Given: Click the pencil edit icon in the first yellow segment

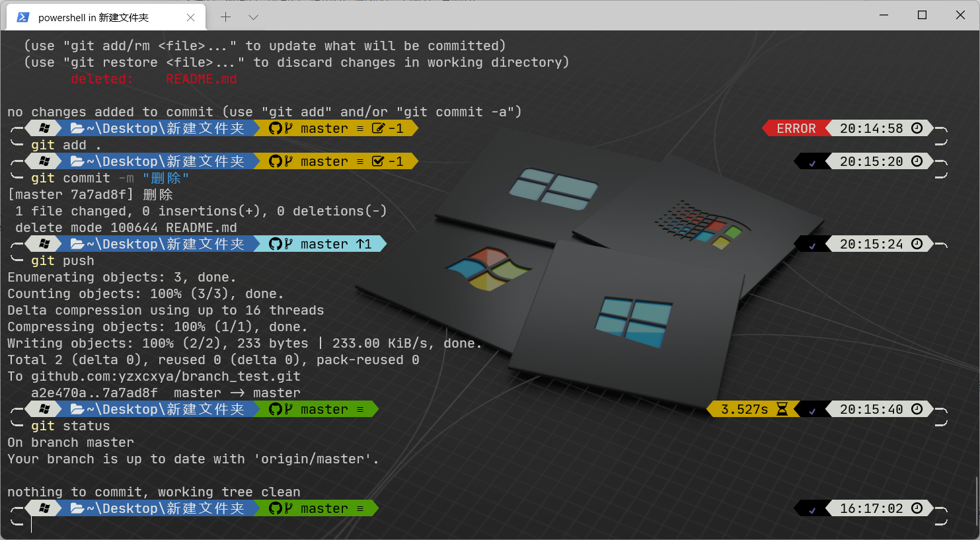Looking at the screenshot, I should 378,128.
